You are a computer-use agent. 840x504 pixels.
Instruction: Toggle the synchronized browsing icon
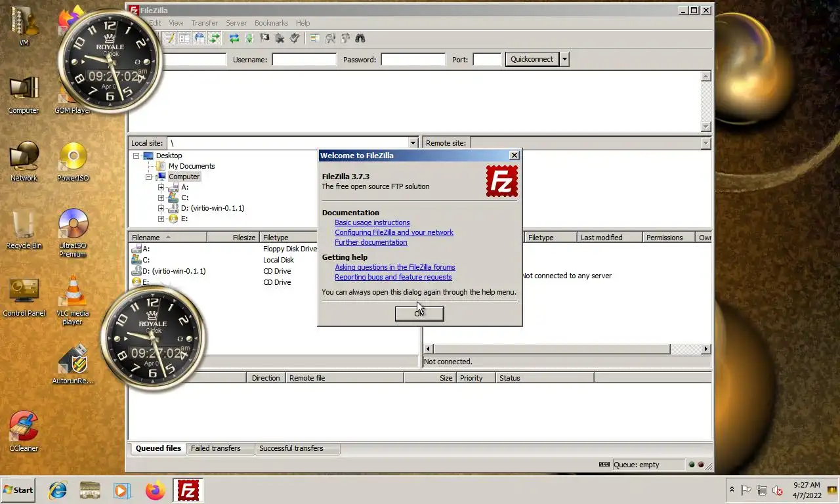click(345, 39)
